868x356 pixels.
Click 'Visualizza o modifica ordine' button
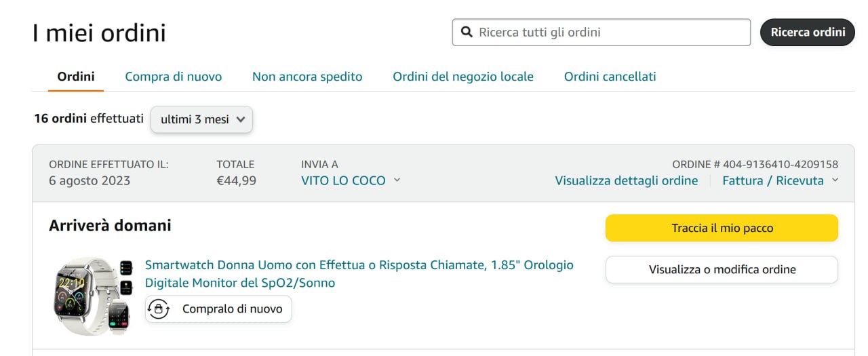click(722, 269)
